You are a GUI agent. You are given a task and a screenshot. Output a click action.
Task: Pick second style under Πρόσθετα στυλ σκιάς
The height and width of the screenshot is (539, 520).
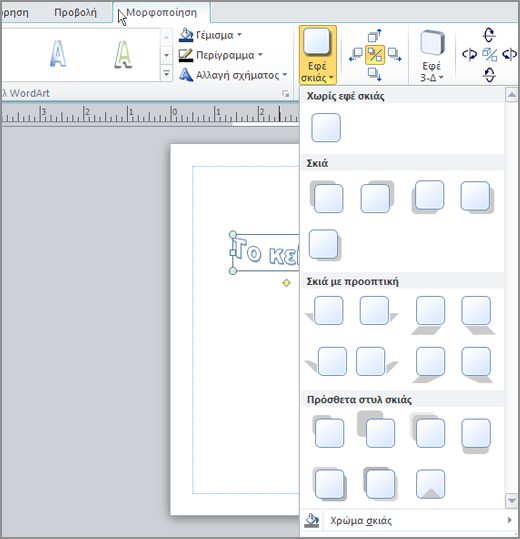(376, 430)
